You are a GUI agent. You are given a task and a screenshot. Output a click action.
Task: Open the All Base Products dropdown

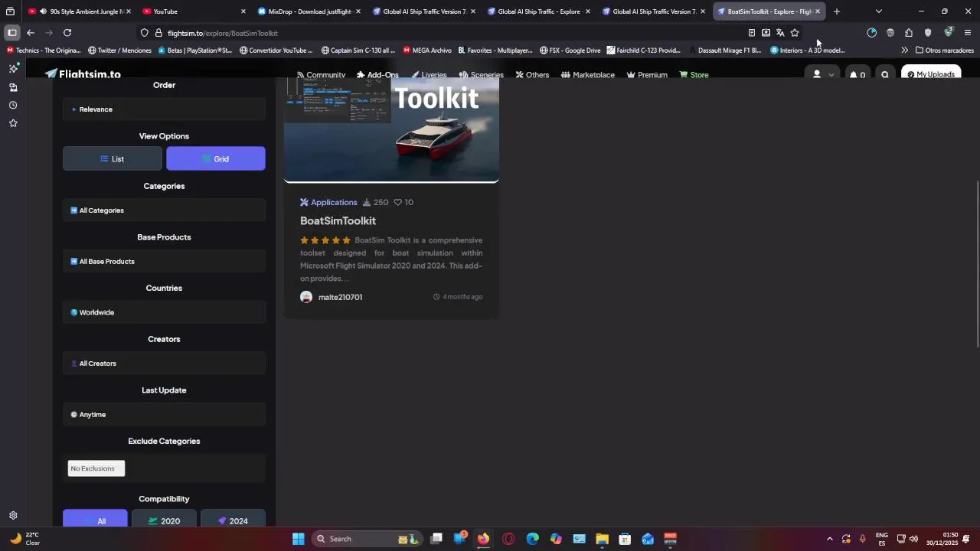(x=164, y=262)
